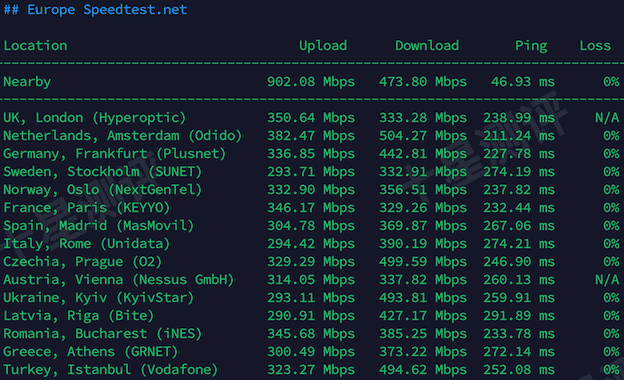624x380 pixels.
Task: Click 'Latvia, Riga (Bite)' row label
Action: point(79,316)
